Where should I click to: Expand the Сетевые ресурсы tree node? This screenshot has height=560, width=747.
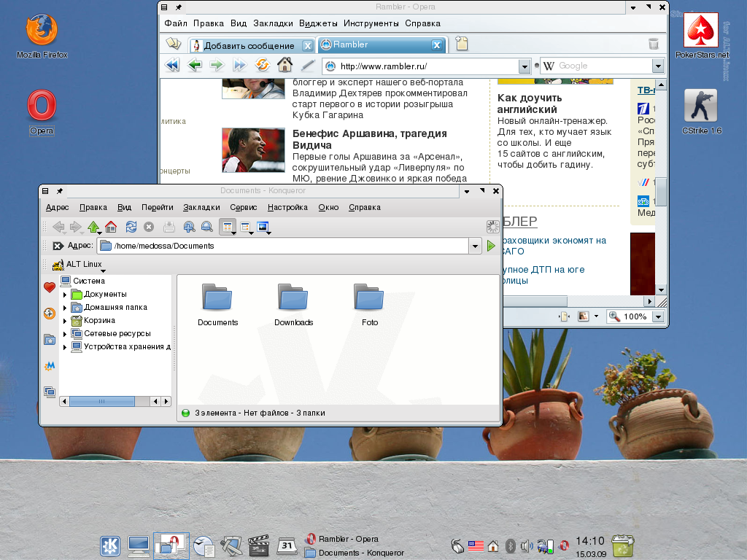(65, 334)
